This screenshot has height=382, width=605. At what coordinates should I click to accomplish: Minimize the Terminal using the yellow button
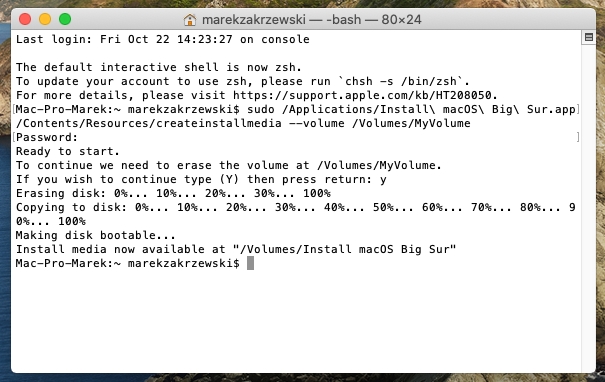45,19
